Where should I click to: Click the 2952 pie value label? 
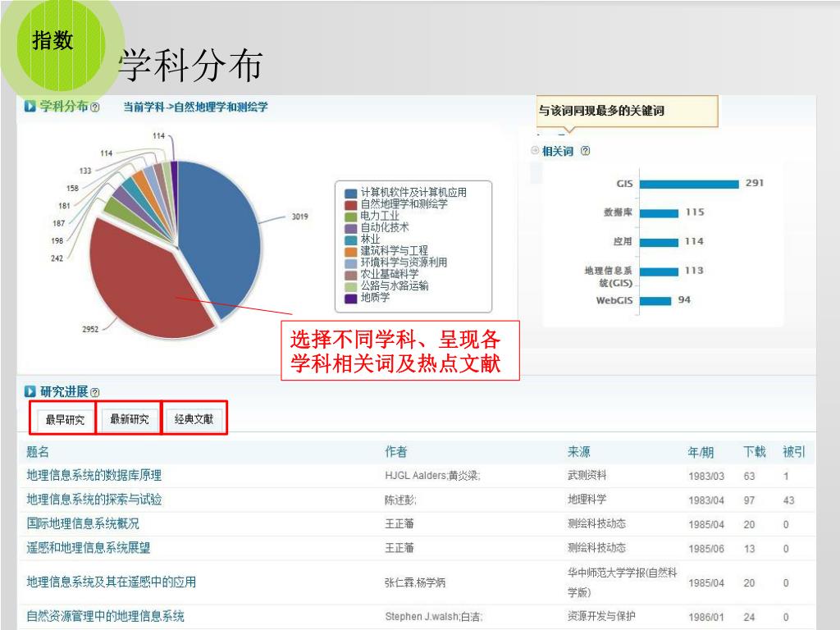90,329
